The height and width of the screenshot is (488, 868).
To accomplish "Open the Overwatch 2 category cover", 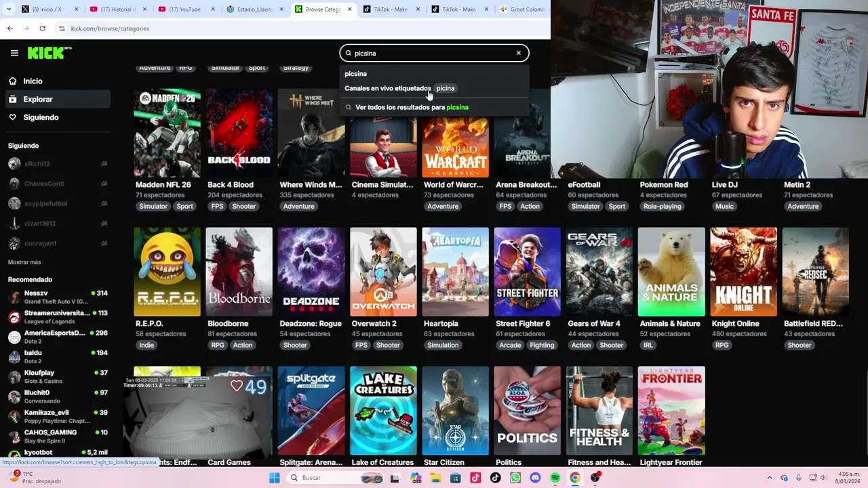I will point(383,272).
